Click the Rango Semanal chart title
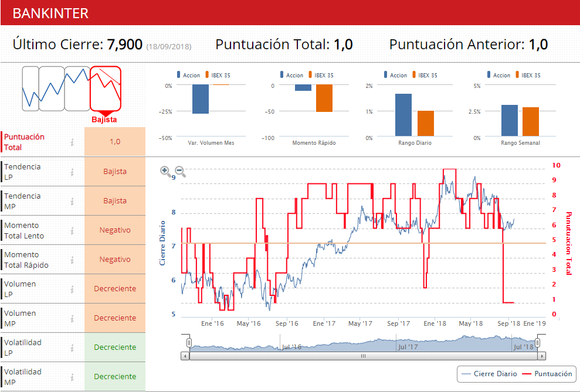 pos(520,142)
